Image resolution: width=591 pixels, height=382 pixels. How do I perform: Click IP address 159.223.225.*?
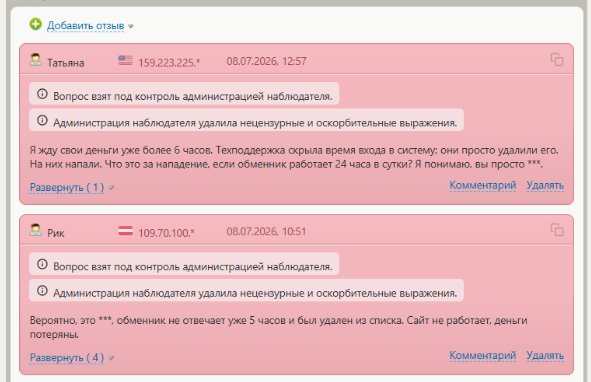169,63
